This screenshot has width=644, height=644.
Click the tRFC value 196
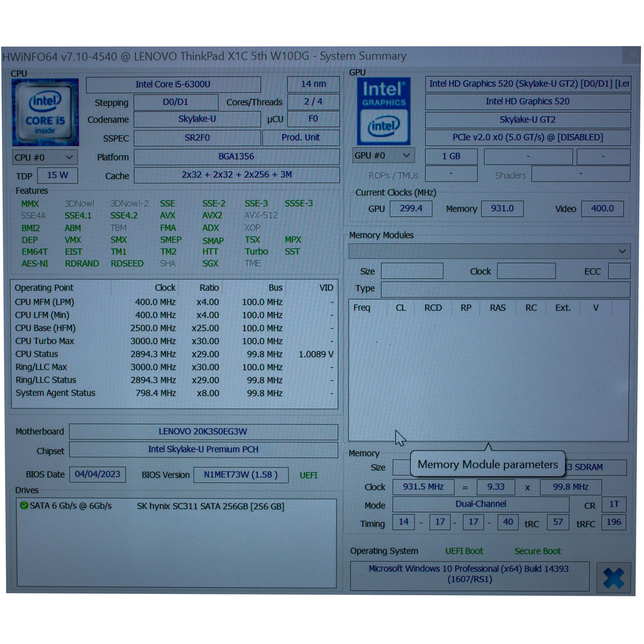pos(614,522)
